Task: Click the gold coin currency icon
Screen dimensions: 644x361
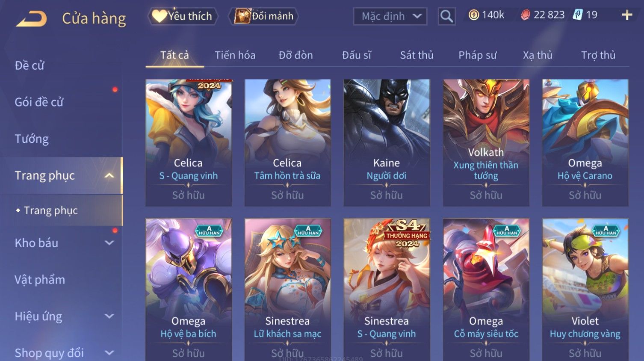Action: [474, 15]
